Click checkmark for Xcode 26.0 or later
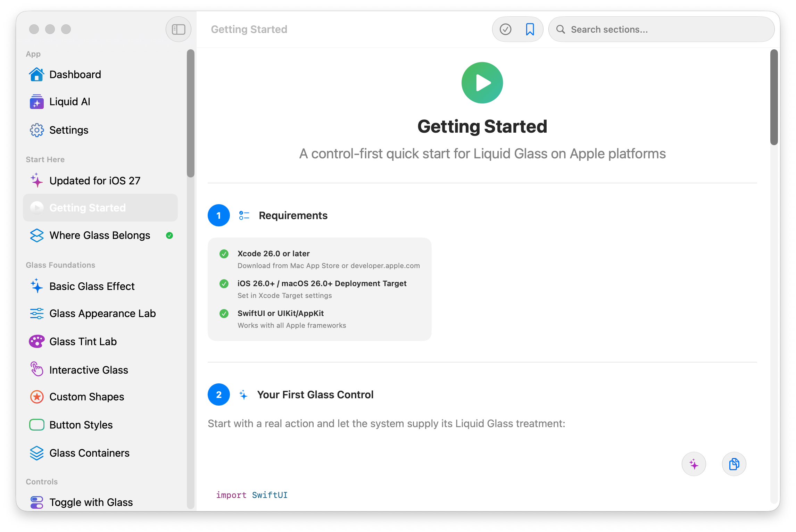 (224, 254)
